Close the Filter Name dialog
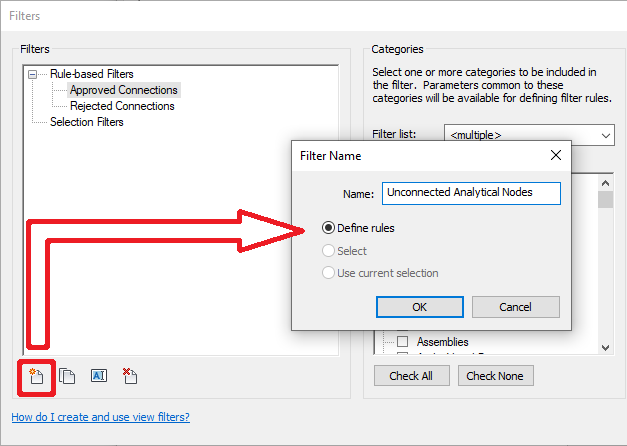The image size is (627, 446). pyautogui.click(x=556, y=156)
